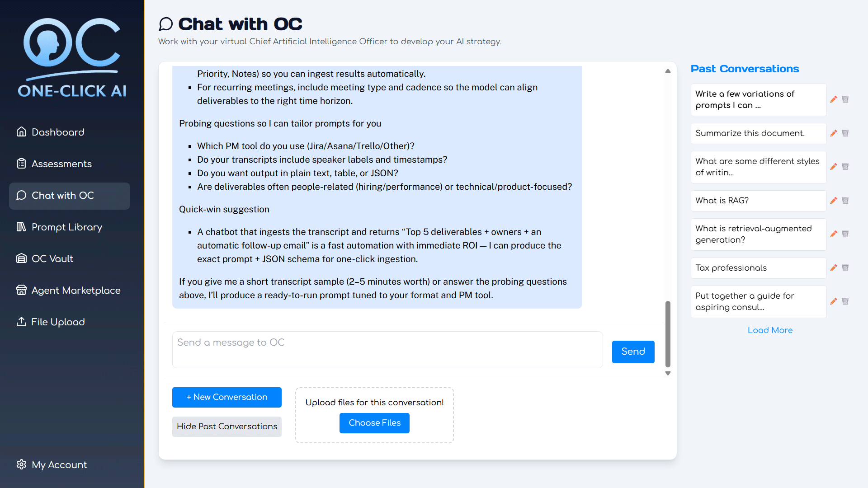Click pencil icon beside 'What are some different styles'
868x488 pixels.
834,167
